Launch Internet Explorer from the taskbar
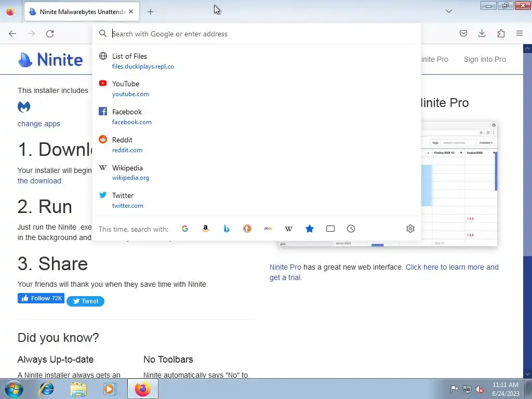 point(46,389)
